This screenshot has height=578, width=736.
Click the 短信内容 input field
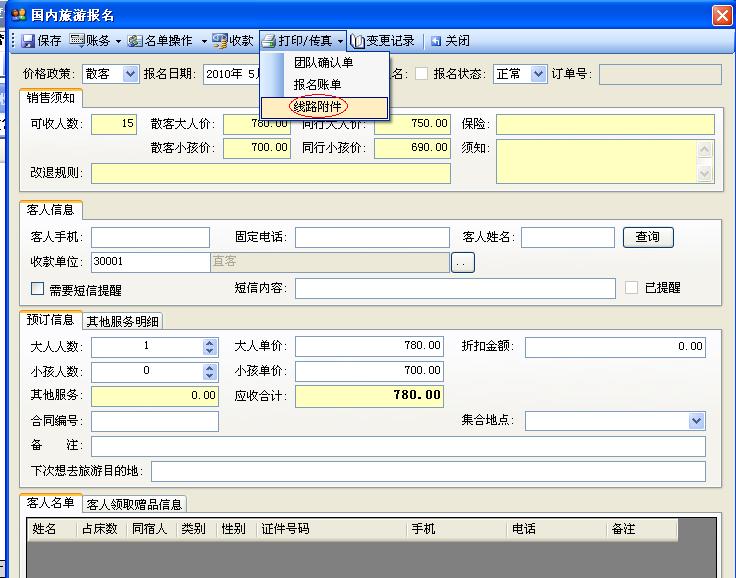coord(455,288)
